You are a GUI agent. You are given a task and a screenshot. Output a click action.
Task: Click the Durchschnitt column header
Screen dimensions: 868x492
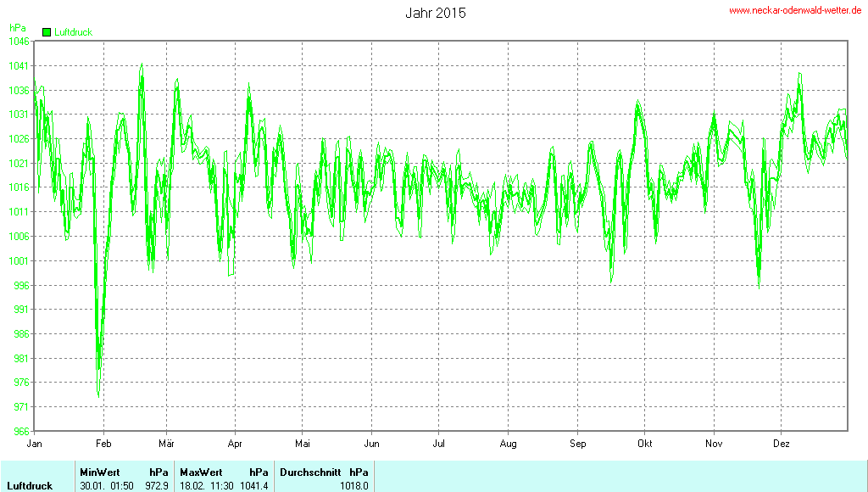[310, 472]
